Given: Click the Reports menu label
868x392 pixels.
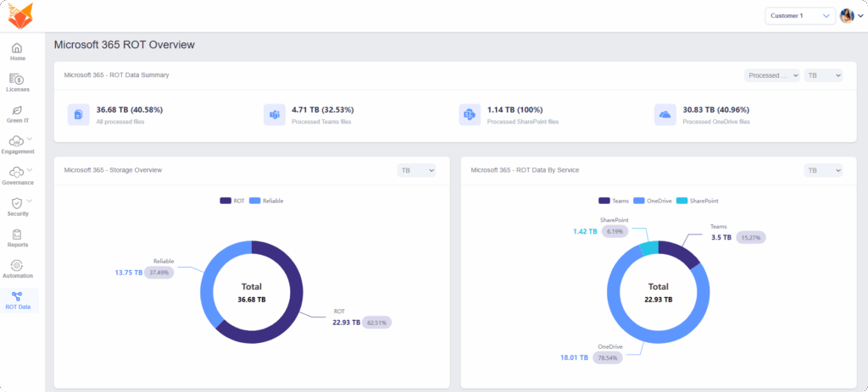Looking at the screenshot, I should click(18, 245).
